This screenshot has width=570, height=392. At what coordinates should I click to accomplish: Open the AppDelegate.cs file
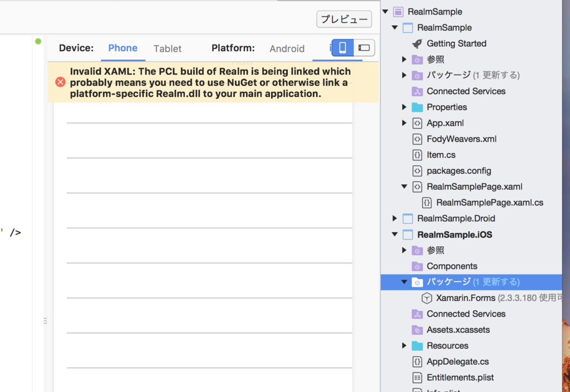coord(458,362)
